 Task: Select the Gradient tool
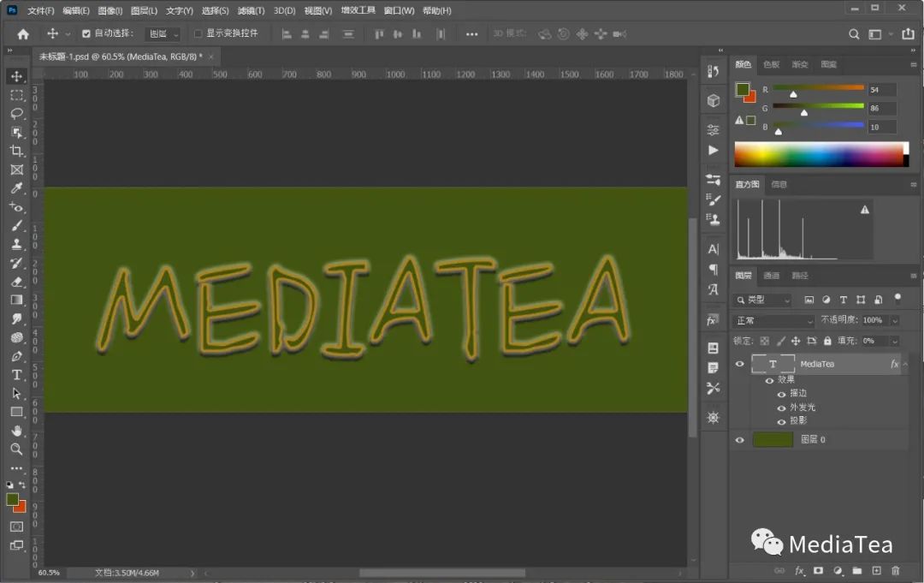(x=16, y=300)
